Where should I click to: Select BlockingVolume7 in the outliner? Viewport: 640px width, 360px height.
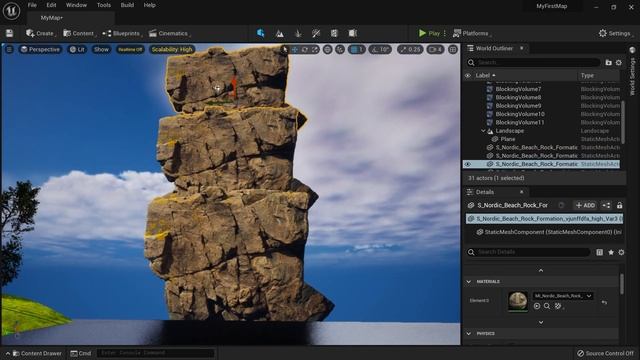pyautogui.click(x=518, y=89)
